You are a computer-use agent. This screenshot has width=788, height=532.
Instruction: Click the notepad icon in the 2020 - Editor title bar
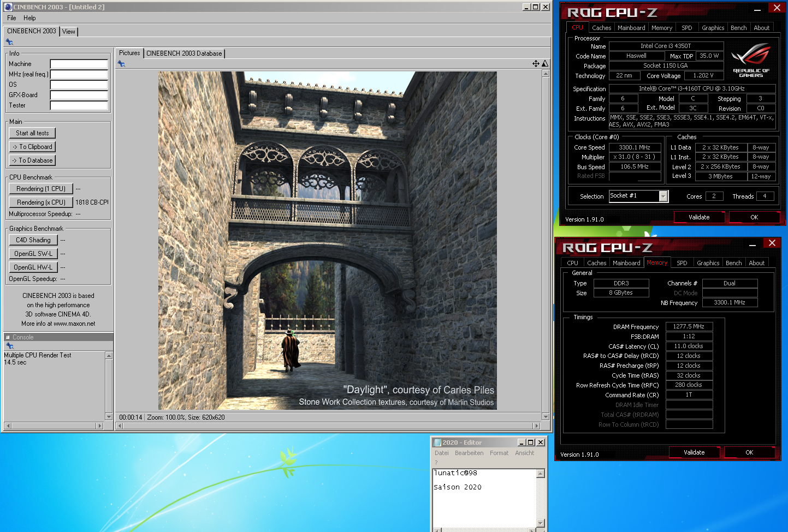tap(437, 443)
